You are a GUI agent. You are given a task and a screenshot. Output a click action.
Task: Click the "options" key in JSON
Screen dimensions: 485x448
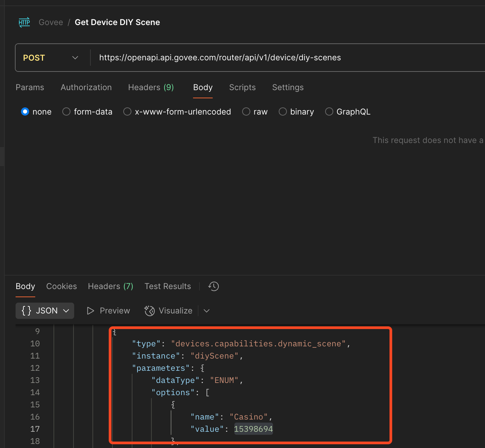[x=173, y=392]
